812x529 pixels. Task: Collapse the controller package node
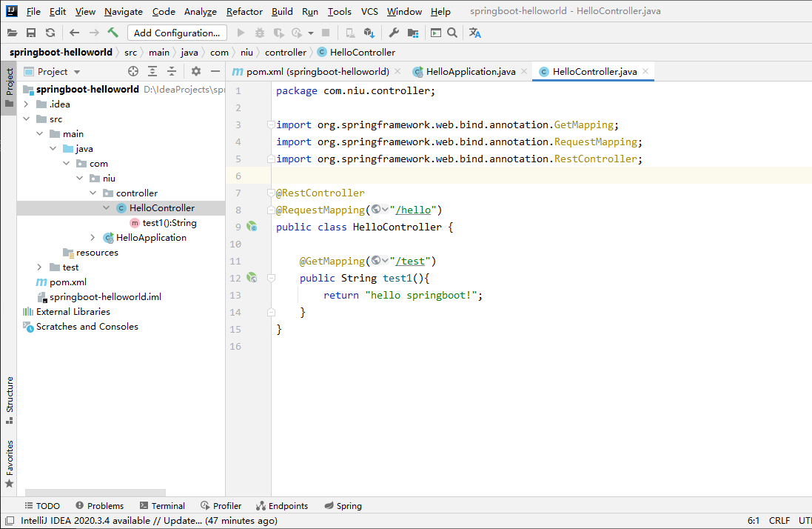click(94, 193)
